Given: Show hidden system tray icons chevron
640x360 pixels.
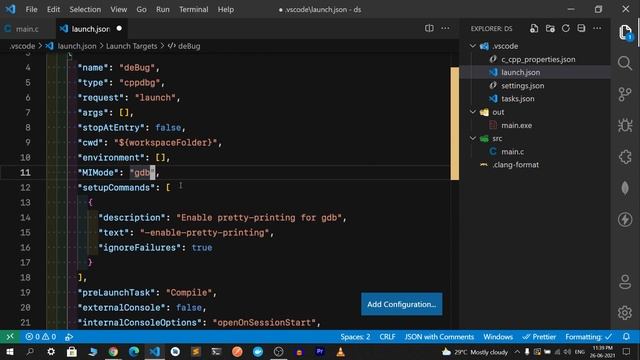Looking at the screenshot, I should 517,351.
